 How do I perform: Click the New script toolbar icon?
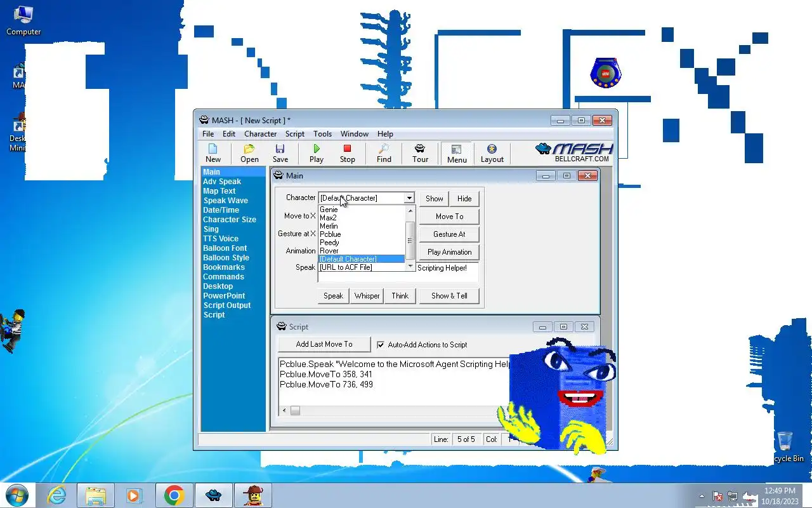[x=213, y=153]
